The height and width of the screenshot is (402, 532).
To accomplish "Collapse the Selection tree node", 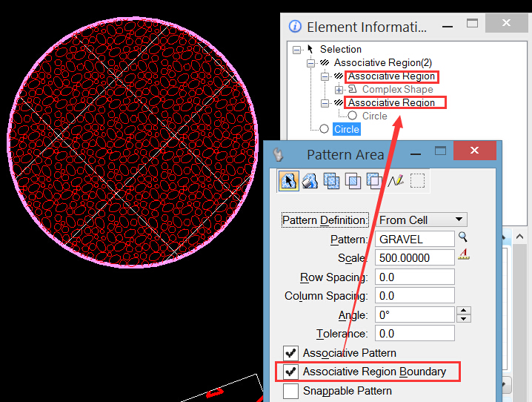I will 296,50.
